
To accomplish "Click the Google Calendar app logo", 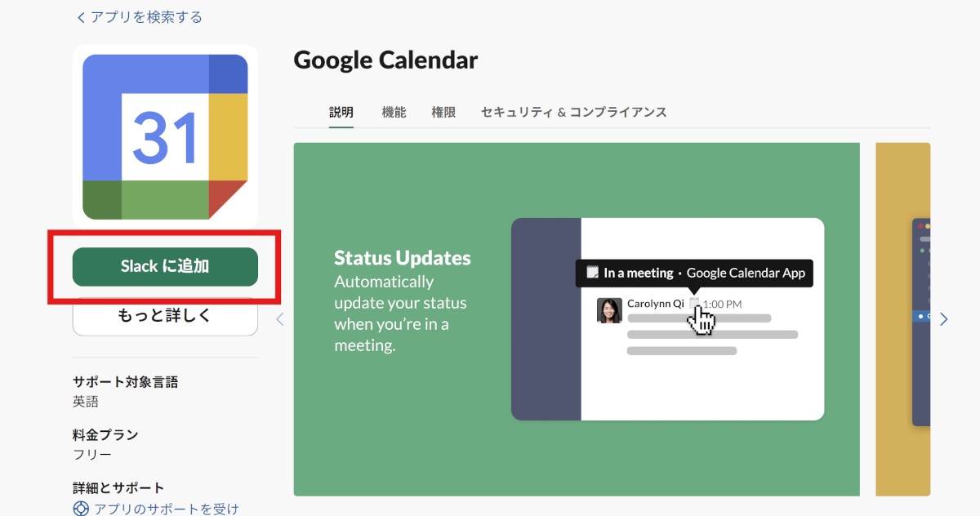I will [165, 136].
